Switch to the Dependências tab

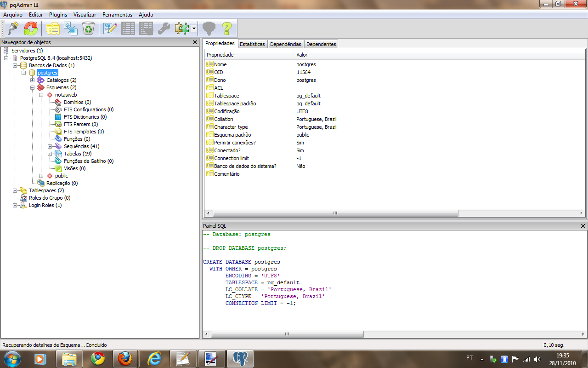click(x=286, y=44)
